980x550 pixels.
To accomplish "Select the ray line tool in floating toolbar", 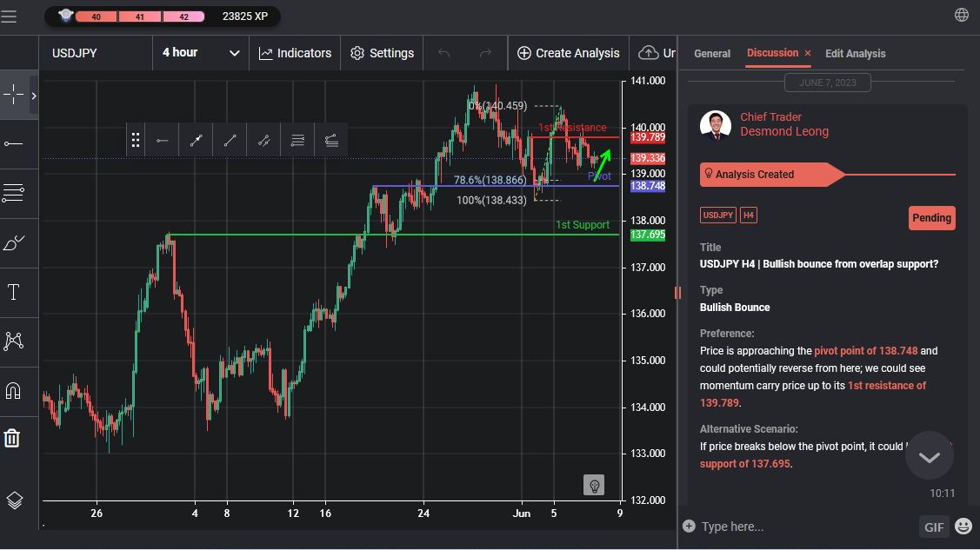I will [x=263, y=141].
